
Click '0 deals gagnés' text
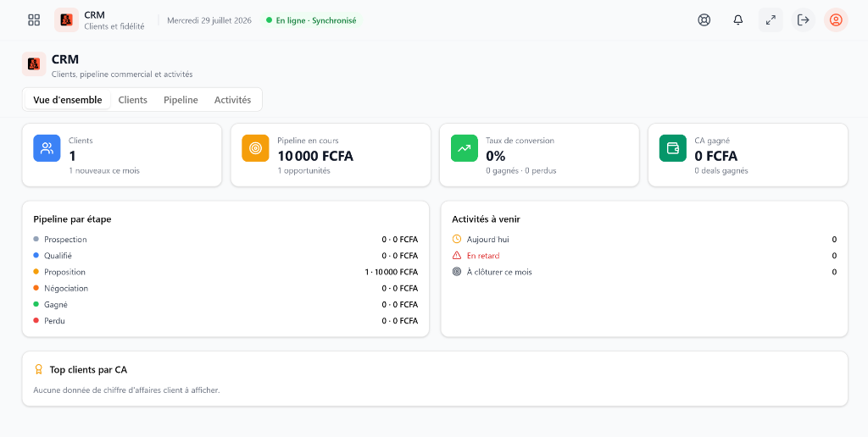(721, 171)
